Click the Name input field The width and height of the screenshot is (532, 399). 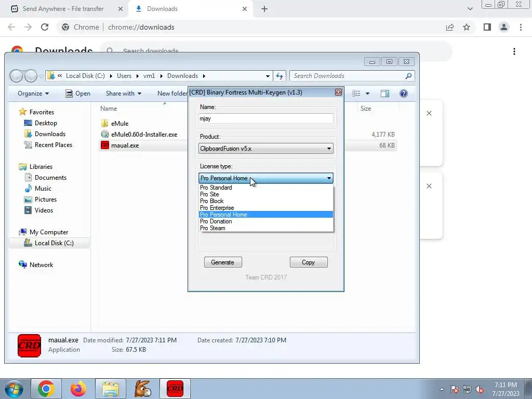click(x=265, y=118)
